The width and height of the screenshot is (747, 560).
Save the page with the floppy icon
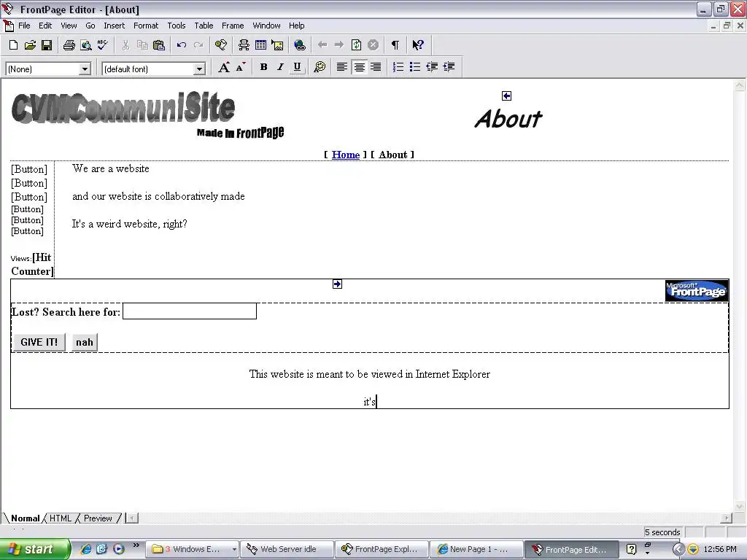click(x=46, y=45)
